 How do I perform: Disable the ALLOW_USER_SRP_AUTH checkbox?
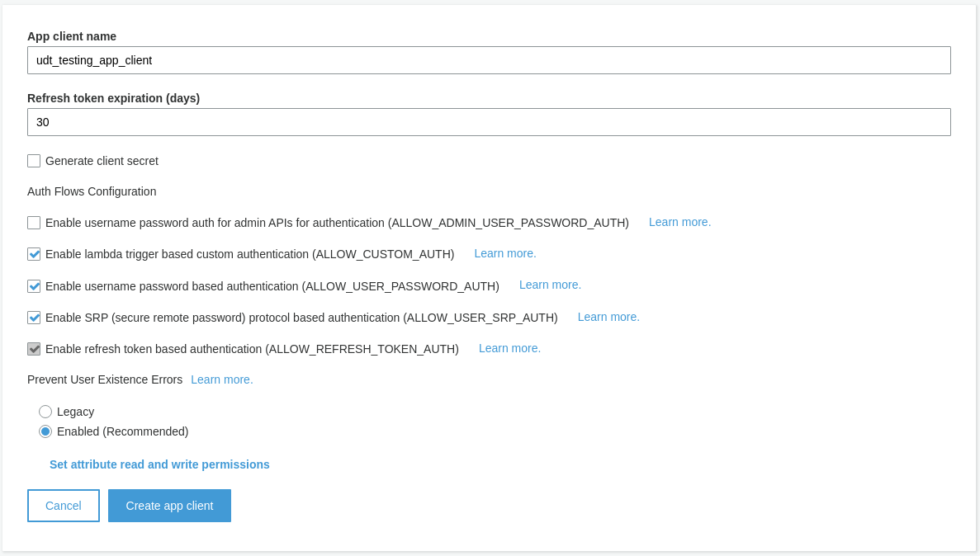34,318
